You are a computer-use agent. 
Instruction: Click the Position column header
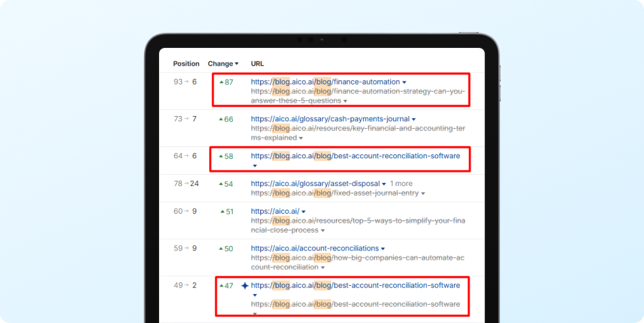(186, 64)
